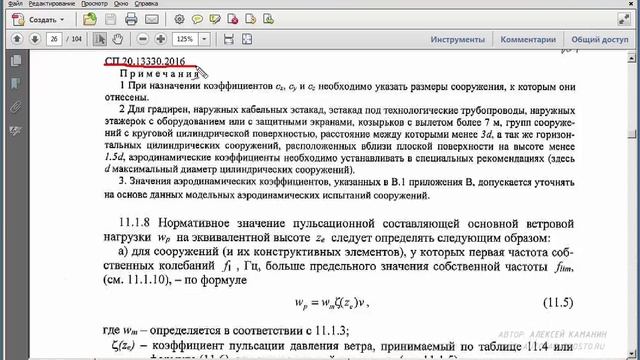Open the Редактирование menu
The image size is (640, 360).
click(x=51, y=3)
